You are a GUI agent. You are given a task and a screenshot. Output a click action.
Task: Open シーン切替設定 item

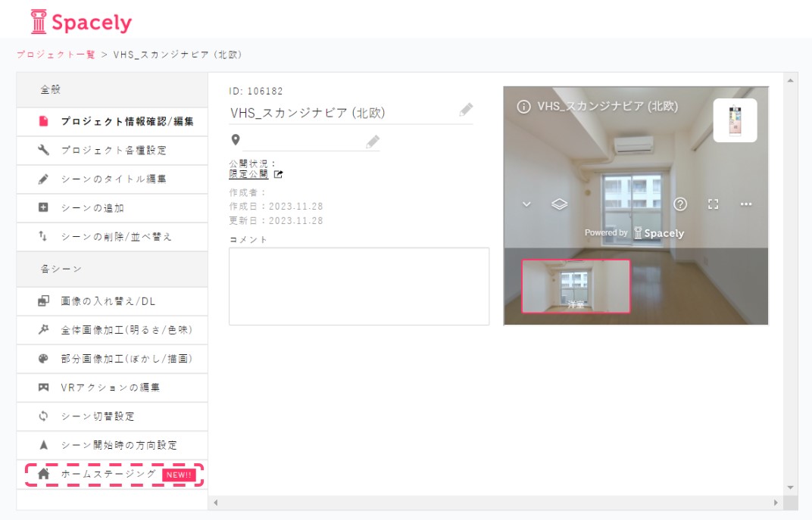click(x=112, y=417)
